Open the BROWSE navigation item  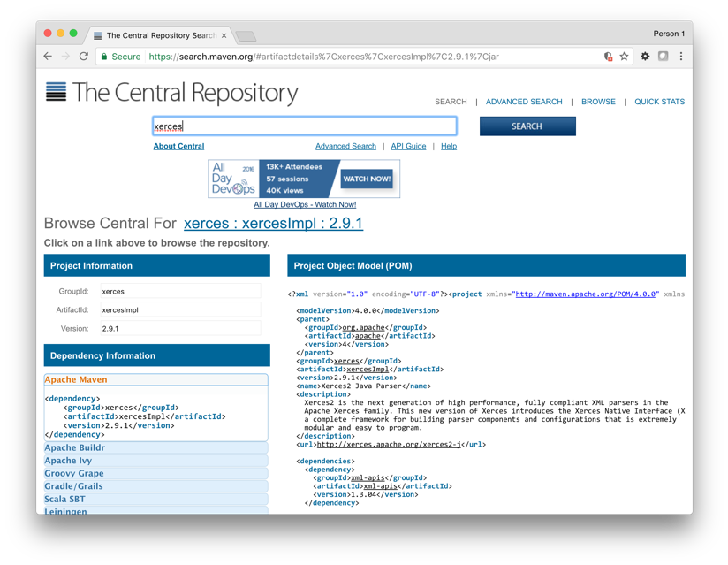point(598,102)
